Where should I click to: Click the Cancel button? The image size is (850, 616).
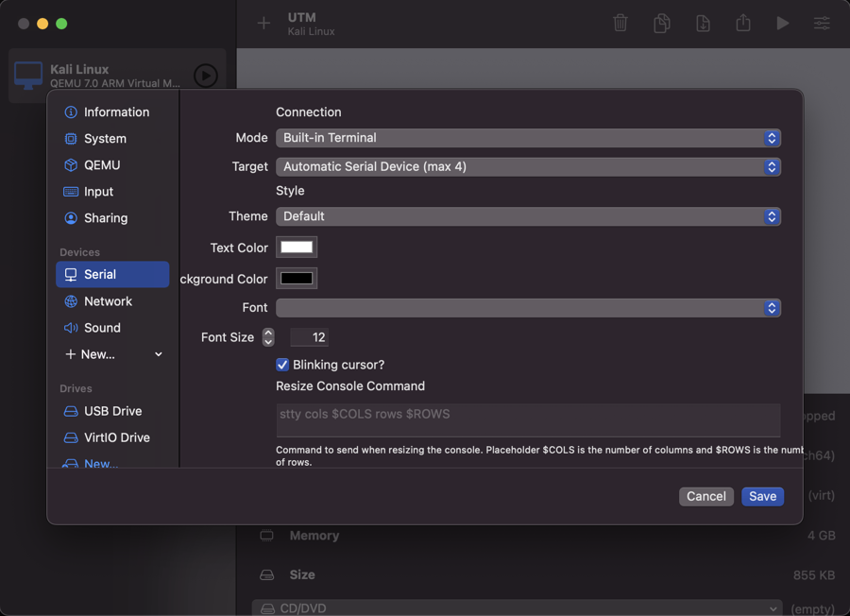click(705, 496)
